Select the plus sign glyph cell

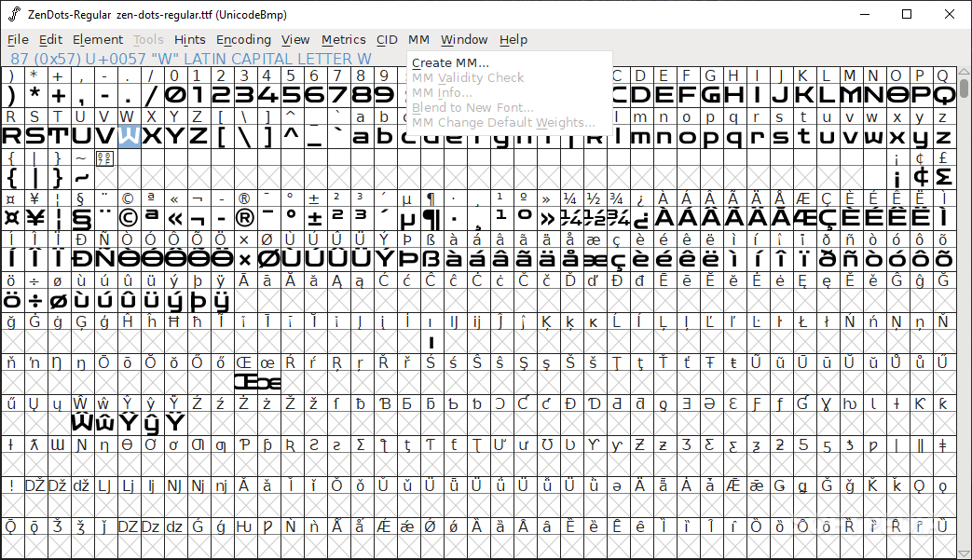tap(59, 95)
